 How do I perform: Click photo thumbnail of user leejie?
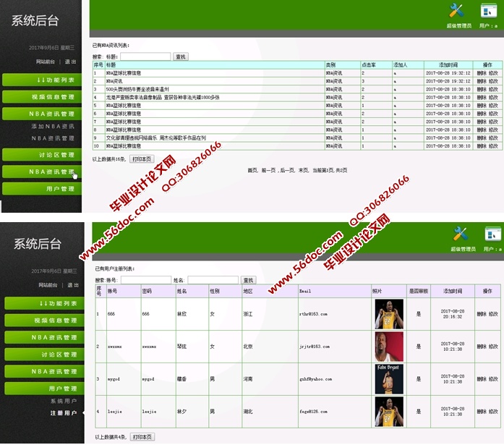(x=388, y=411)
